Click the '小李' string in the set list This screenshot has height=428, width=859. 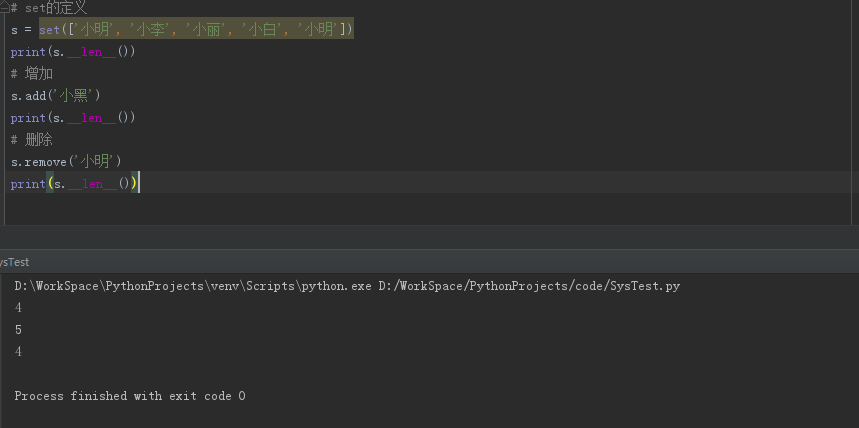coord(150,30)
